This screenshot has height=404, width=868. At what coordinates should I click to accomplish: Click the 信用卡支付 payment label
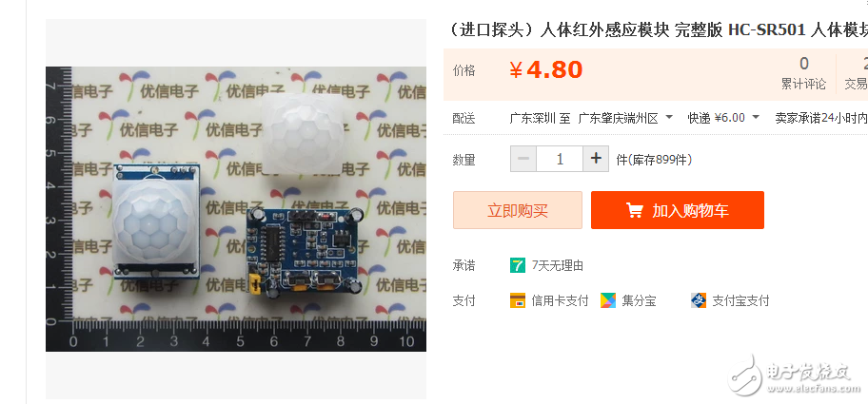pos(560,301)
